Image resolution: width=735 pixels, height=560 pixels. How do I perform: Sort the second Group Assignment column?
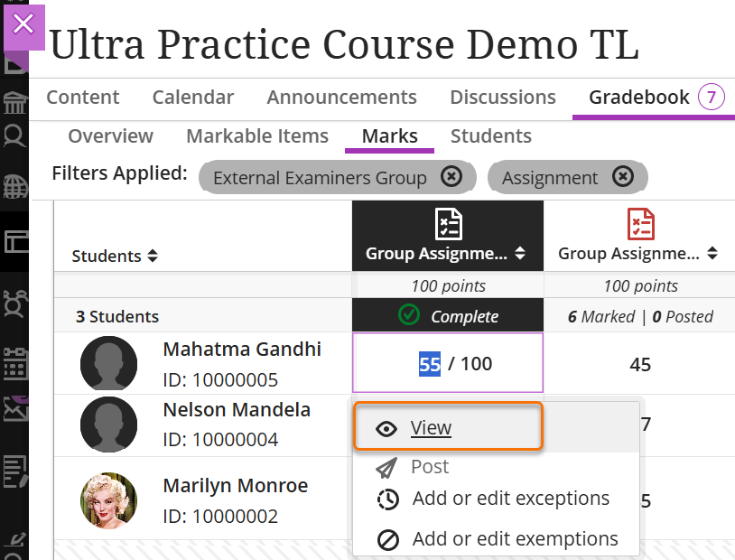(x=712, y=255)
